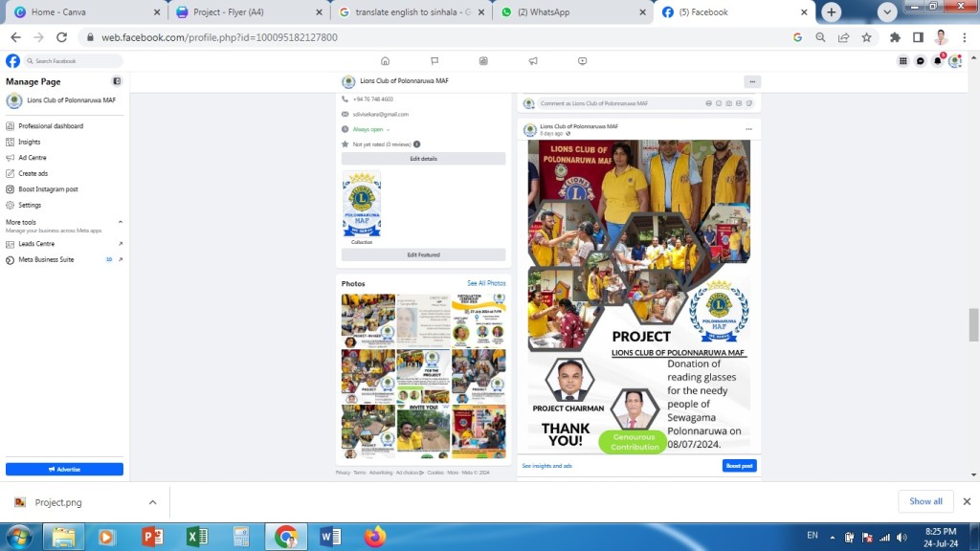Show hidden system tray icons
980x551 pixels.
click(x=832, y=537)
